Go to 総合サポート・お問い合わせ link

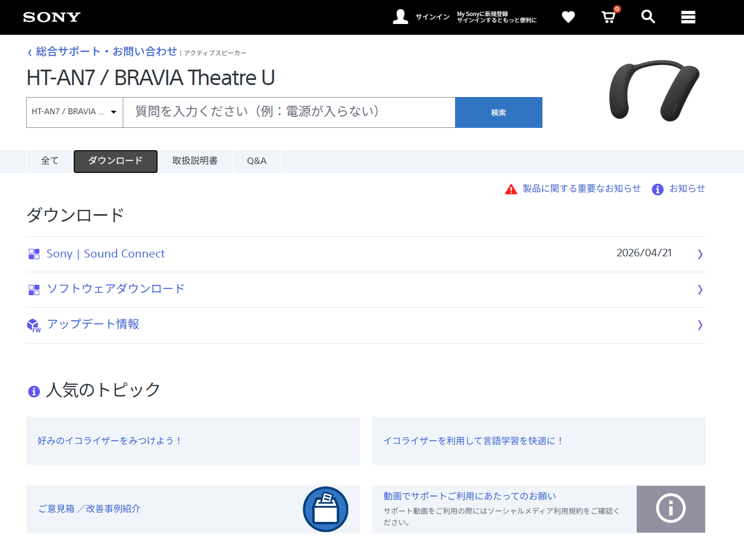(x=106, y=51)
